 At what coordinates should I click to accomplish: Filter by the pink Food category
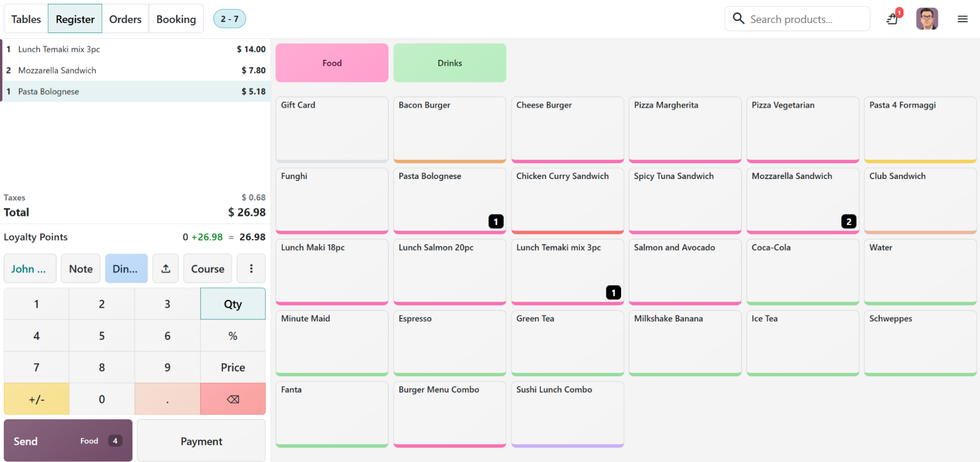tap(332, 63)
